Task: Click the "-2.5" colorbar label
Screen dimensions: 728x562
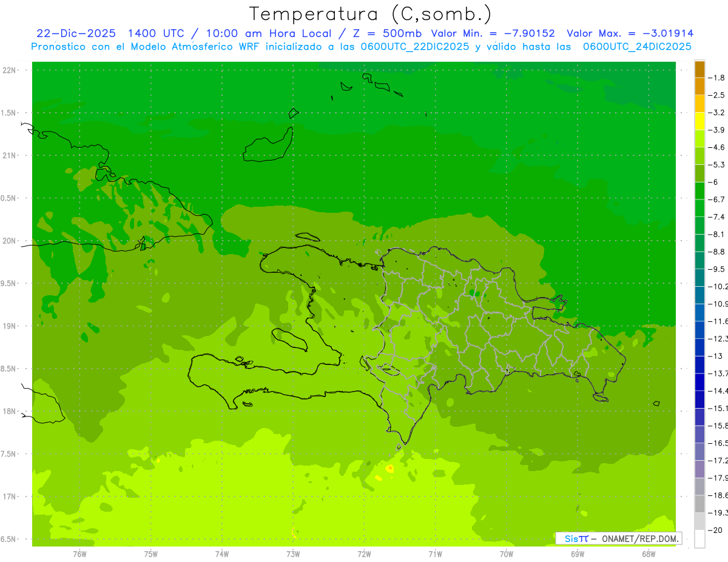Action: [x=717, y=95]
